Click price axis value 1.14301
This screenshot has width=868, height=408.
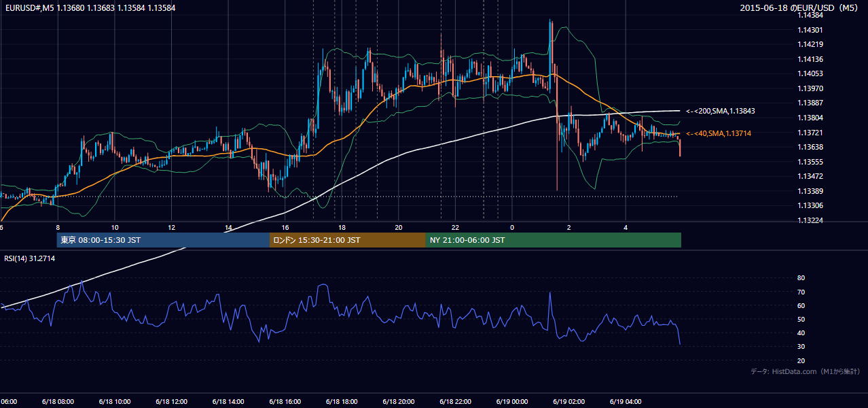(x=810, y=30)
